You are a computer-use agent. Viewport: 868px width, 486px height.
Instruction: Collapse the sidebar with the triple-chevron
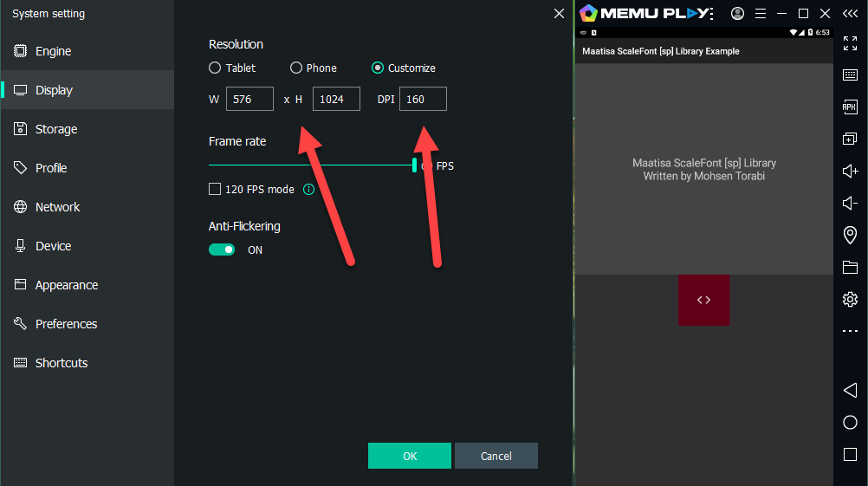[850, 13]
